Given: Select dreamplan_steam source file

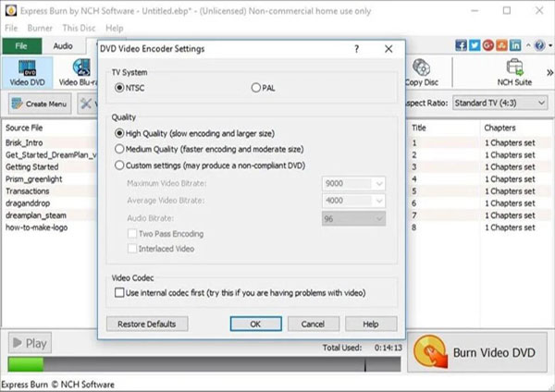Looking at the screenshot, I should (x=36, y=215).
